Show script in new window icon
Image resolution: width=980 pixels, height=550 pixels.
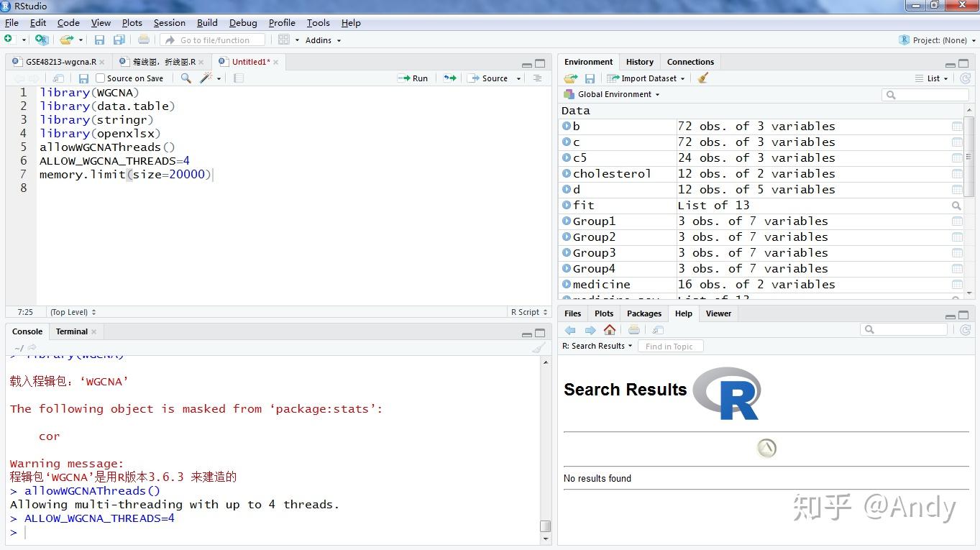pyautogui.click(x=59, y=78)
